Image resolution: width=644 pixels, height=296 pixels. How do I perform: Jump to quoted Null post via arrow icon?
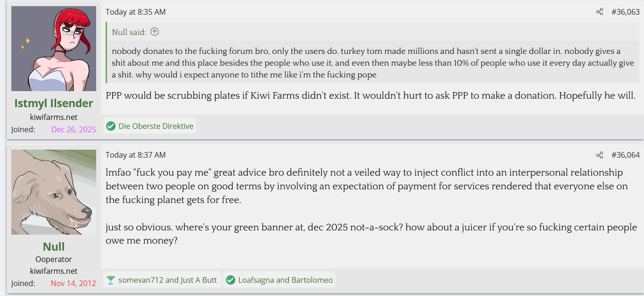(x=155, y=32)
